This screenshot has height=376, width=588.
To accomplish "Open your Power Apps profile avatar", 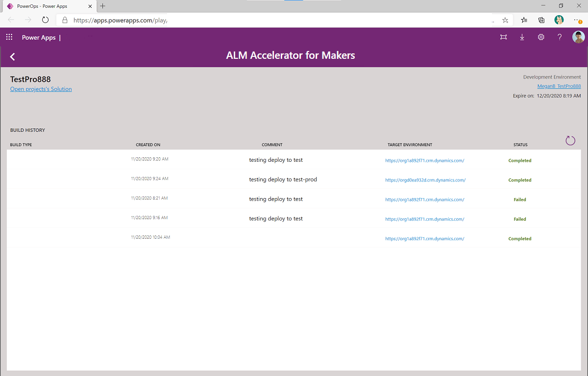I will tap(578, 37).
